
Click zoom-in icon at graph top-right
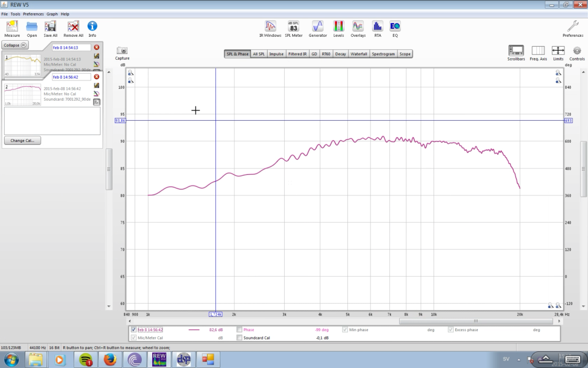pyautogui.click(x=558, y=73)
